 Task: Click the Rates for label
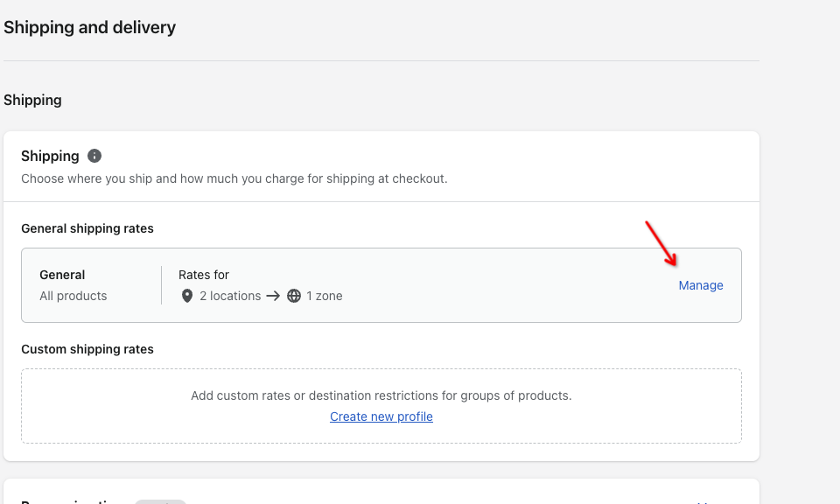pos(204,275)
